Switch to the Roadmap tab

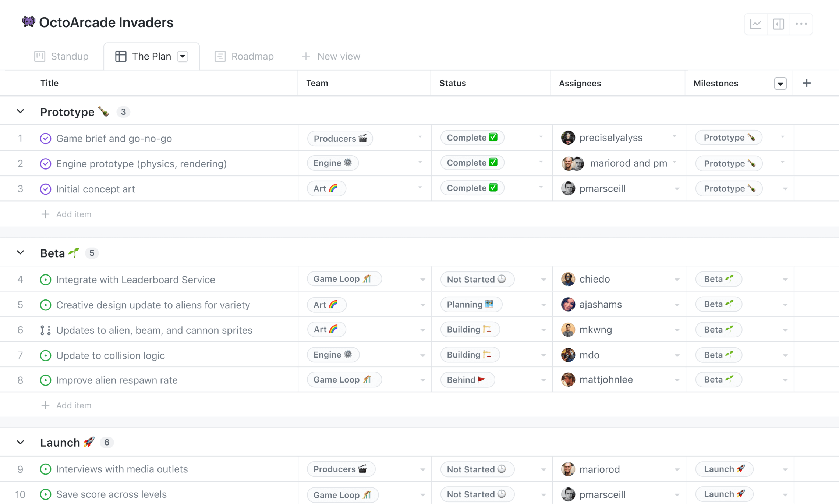(252, 56)
